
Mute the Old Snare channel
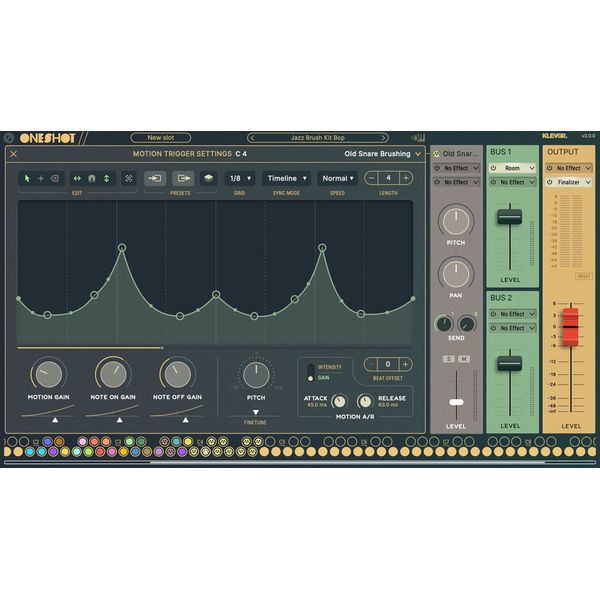463,358
